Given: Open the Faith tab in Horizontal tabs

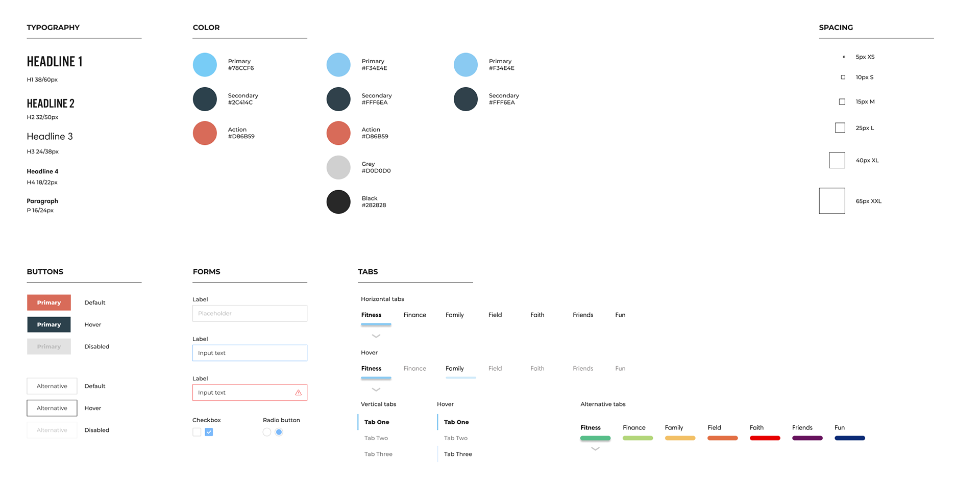Looking at the screenshot, I should (x=537, y=315).
